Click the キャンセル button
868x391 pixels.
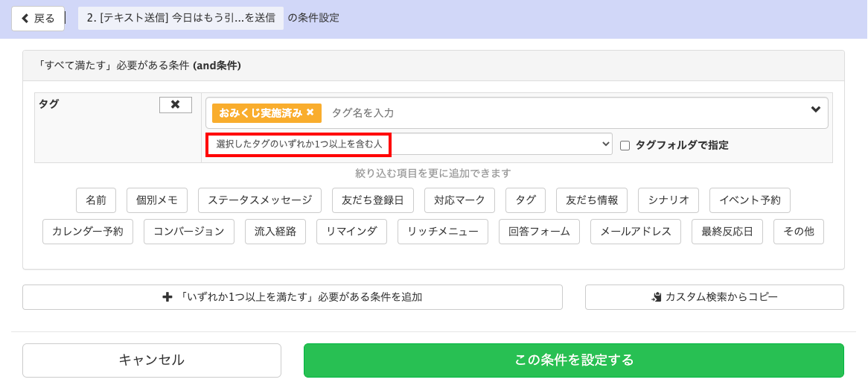click(152, 360)
